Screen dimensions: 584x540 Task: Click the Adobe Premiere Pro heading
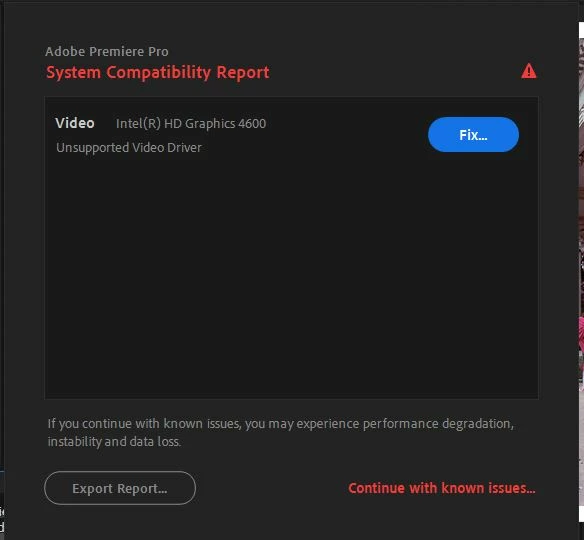pos(107,51)
